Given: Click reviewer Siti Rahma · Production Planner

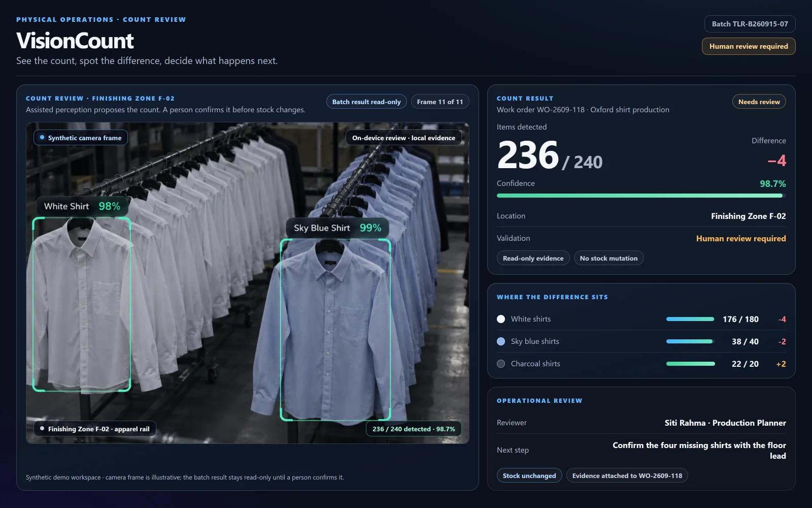Looking at the screenshot, I should tap(725, 423).
